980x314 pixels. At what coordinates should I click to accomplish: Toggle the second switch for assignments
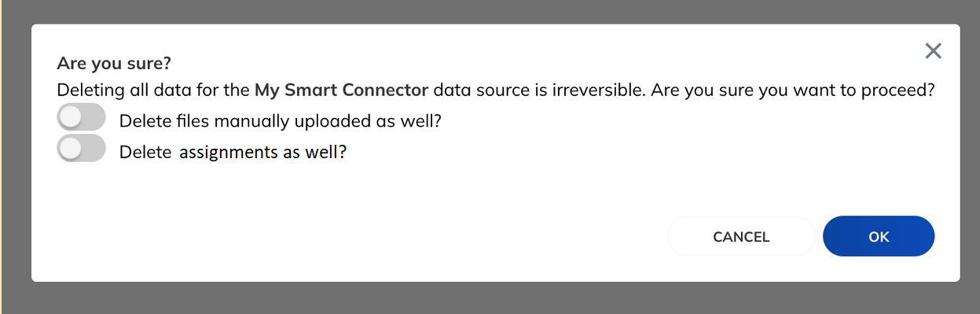[82, 149]
